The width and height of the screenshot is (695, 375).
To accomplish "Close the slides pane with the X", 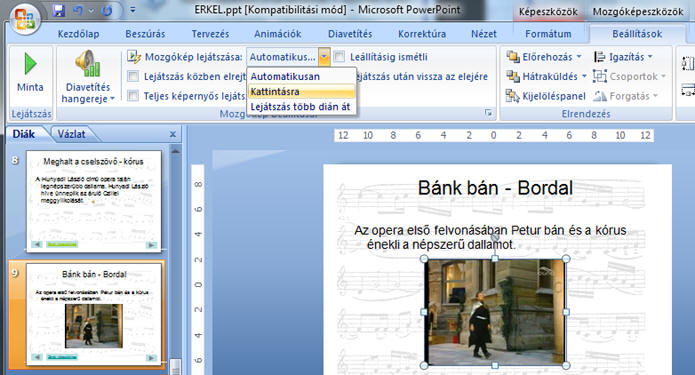I will 173,134.
